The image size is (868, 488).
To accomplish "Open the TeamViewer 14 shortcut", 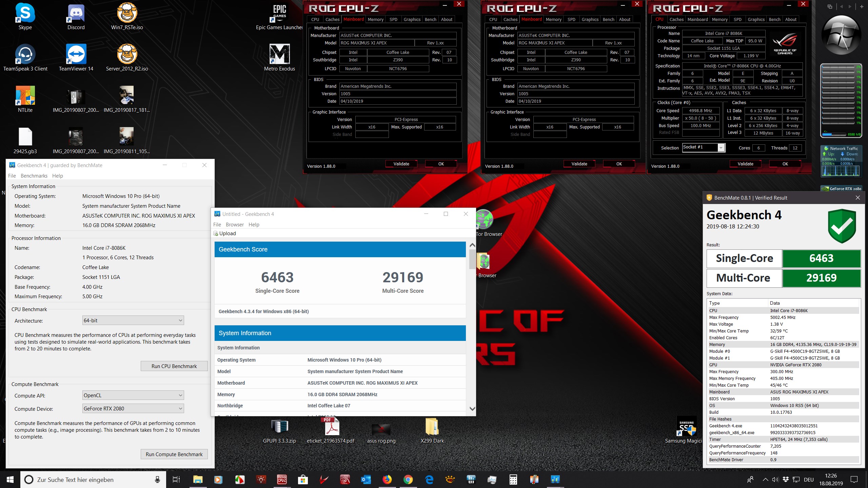I will (x=76, y=58).
